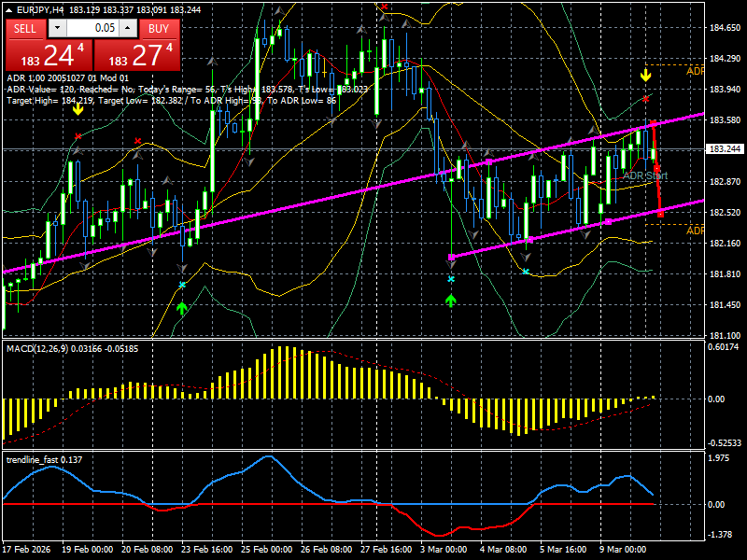Click the 181.450 price axis label
This screenshot has width=747, height=560.
point(726,305)
